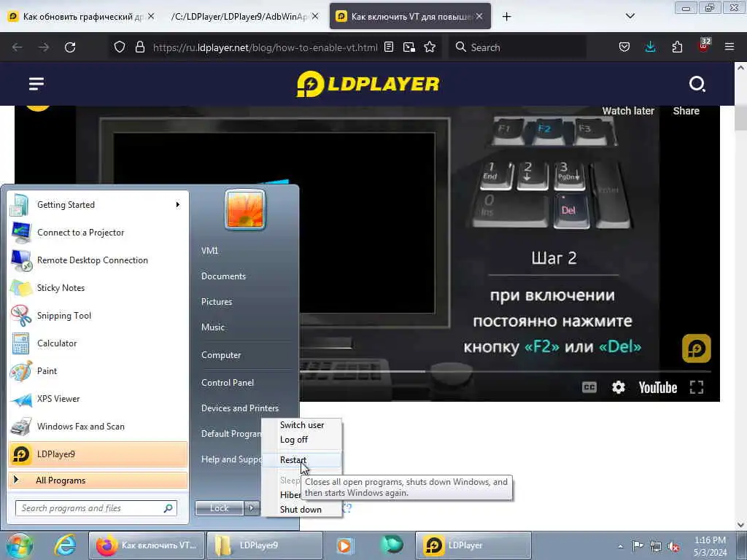Screen dimensions: 747x560
Task: Click the translate page icon
Action: [x=409, y=47]
